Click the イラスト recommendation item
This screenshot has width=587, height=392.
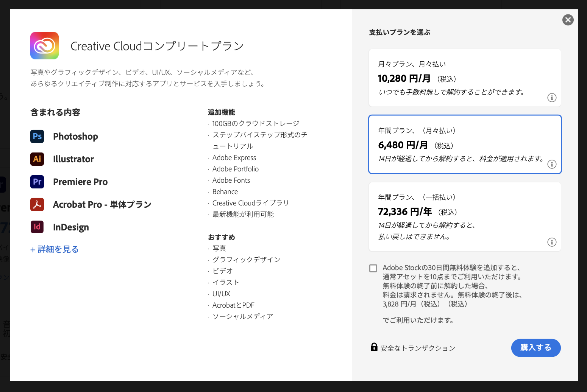pyautogui.click(x=226, y=283)
